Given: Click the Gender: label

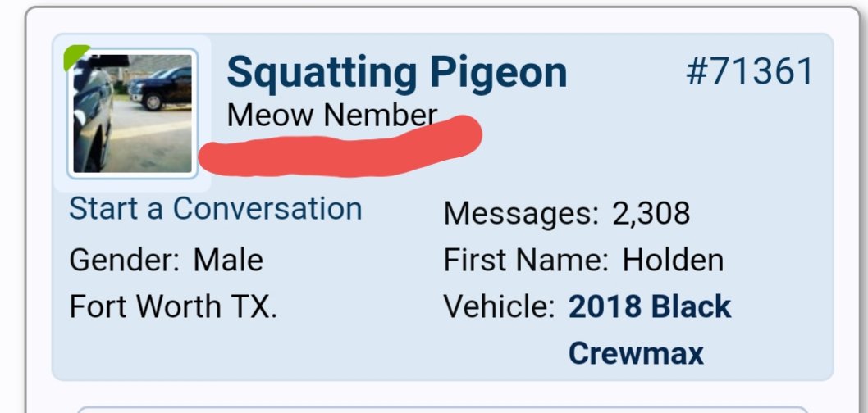Looking at the screenshot, I should coord(124,260).
